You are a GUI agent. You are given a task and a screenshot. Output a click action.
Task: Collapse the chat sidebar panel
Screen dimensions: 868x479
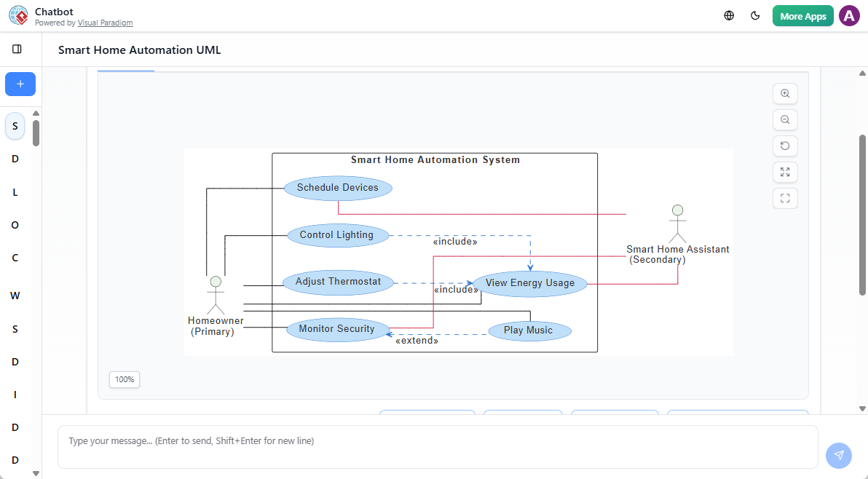(17, 48)
